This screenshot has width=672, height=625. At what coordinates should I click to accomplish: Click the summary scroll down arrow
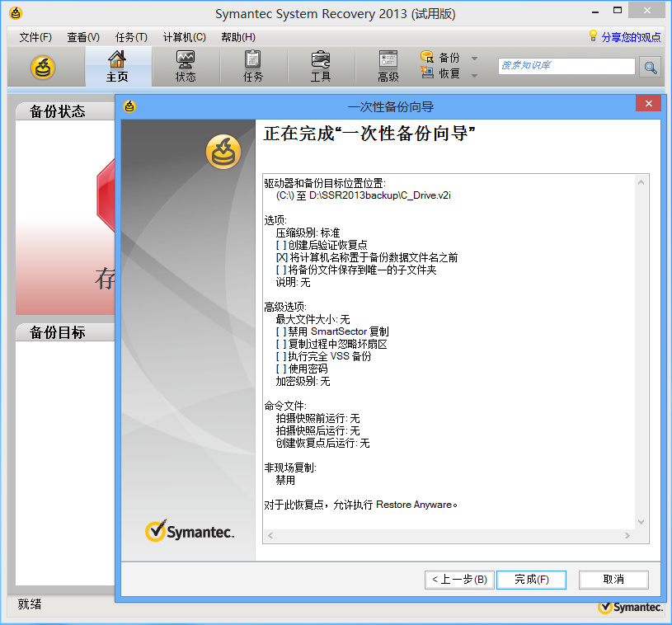[x=641, y=522]
